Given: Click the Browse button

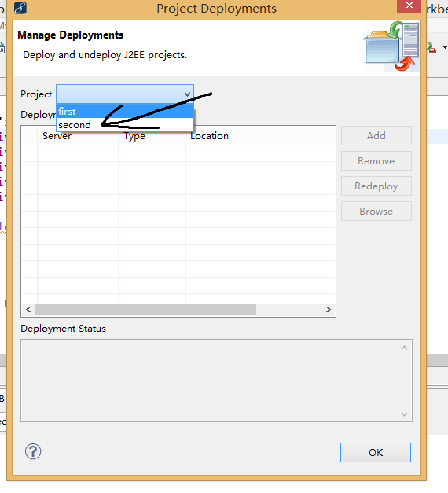Looking at the screenshot, I should click(x=376, y=212).
